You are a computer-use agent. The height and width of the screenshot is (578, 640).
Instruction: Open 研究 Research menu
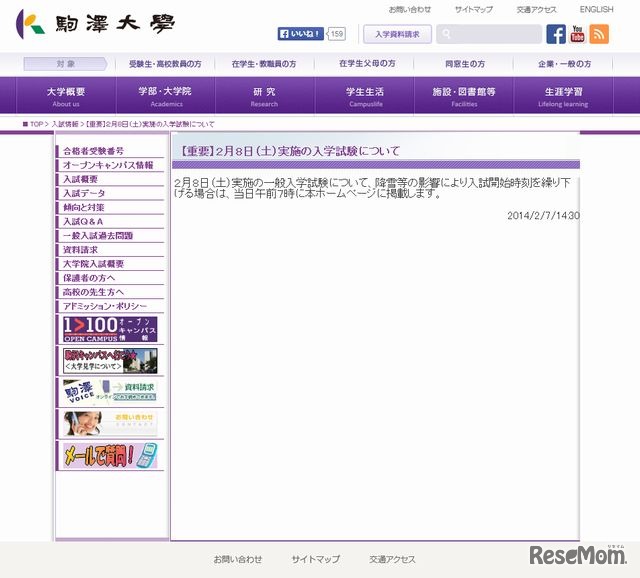pyautogui.click(x=264, y=96)
